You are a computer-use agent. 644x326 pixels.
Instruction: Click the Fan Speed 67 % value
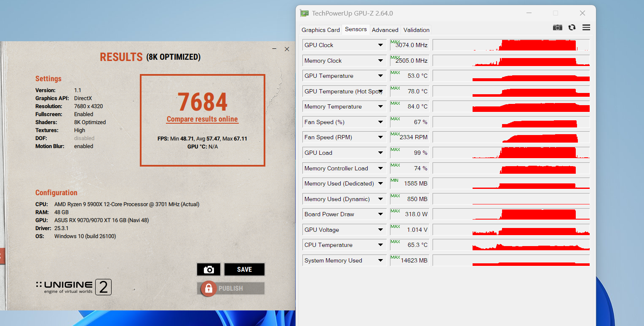[409, 122]
